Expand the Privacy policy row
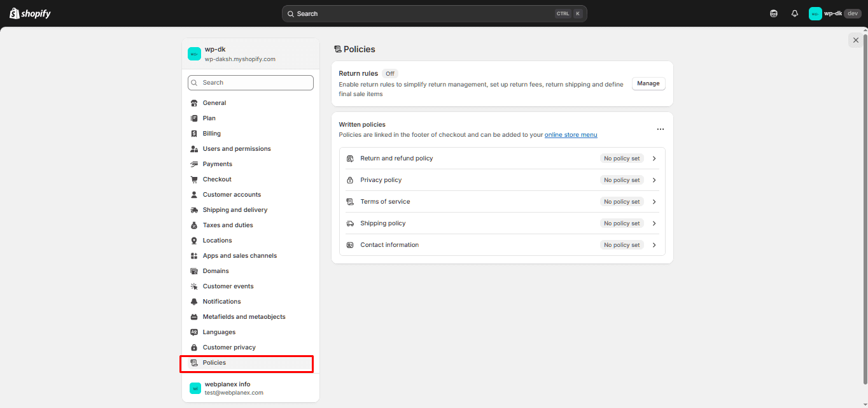Image resolution: width=868 pixels, height=408 pixels. tap(654, 179)
